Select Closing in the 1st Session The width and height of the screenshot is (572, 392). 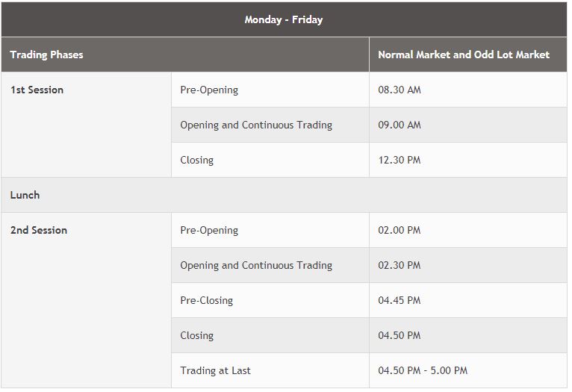pyautogui.click(x=197, y=160)
